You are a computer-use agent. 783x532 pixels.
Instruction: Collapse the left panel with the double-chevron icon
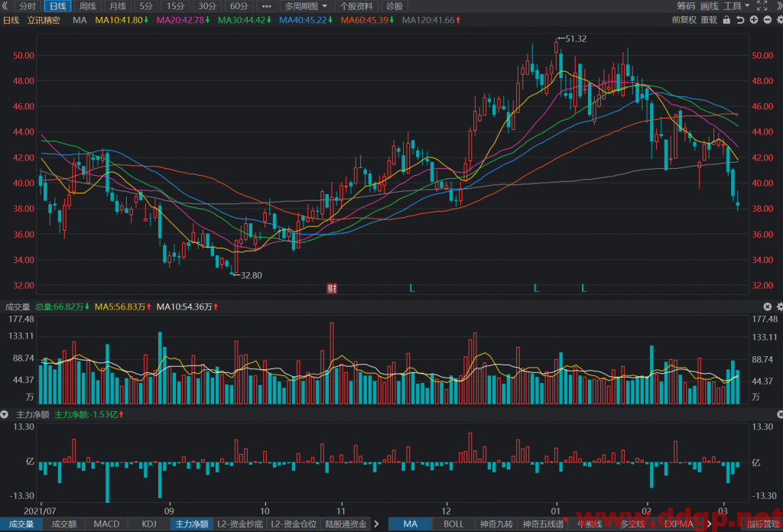[5, 6]
